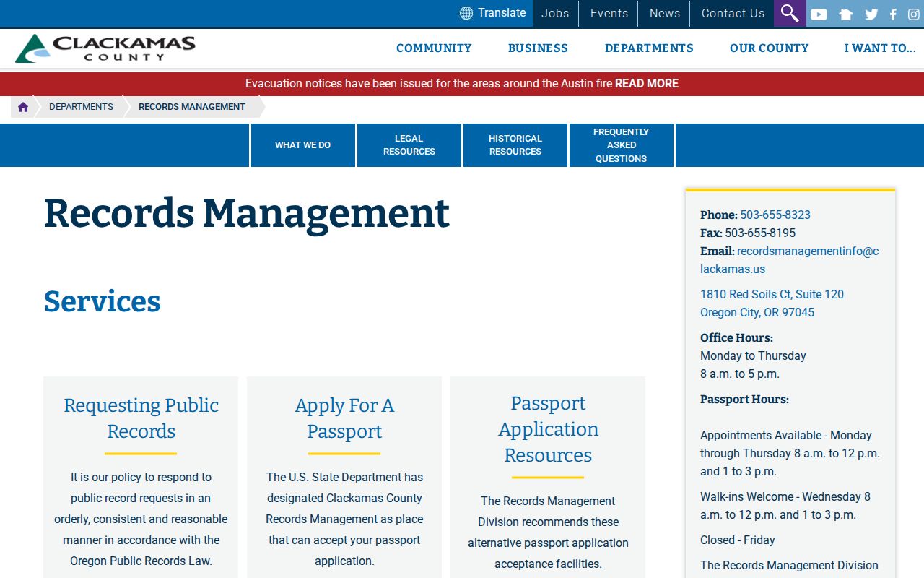Open the Nextdoor house icon
This screenshot has width=924, height=578.
click(x=846, y=14)
